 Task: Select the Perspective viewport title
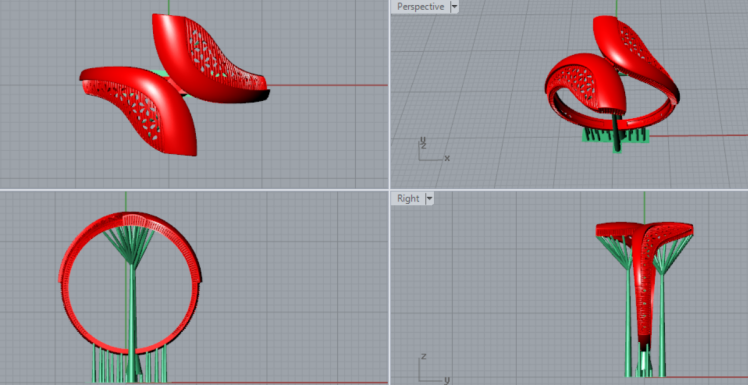pyautogui.click(x=420, y=7)
